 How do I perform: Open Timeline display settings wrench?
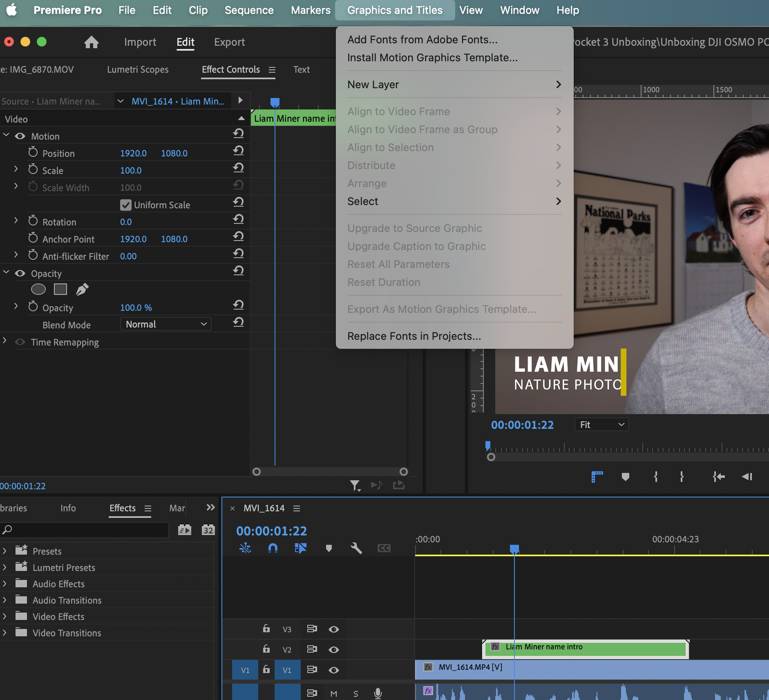[356, 548]
